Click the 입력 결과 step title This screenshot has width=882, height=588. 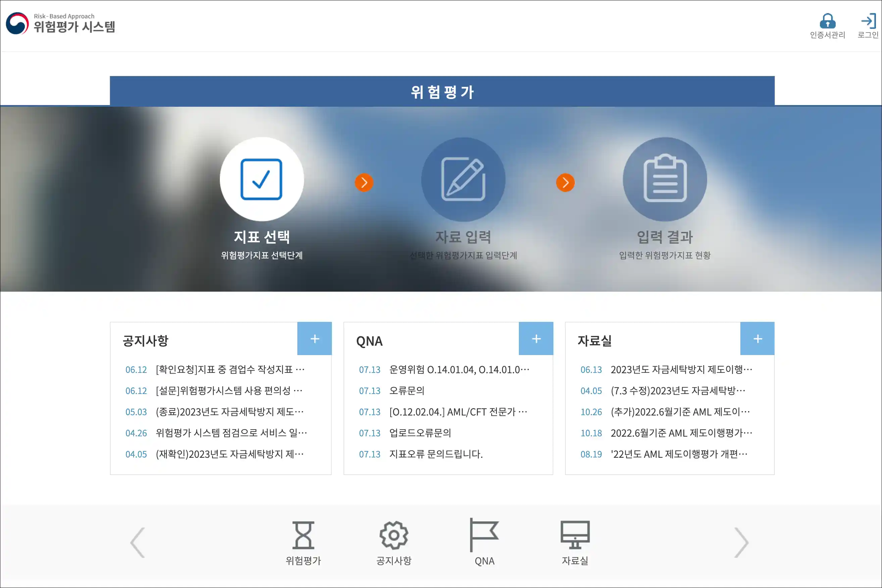click(665, 237)
